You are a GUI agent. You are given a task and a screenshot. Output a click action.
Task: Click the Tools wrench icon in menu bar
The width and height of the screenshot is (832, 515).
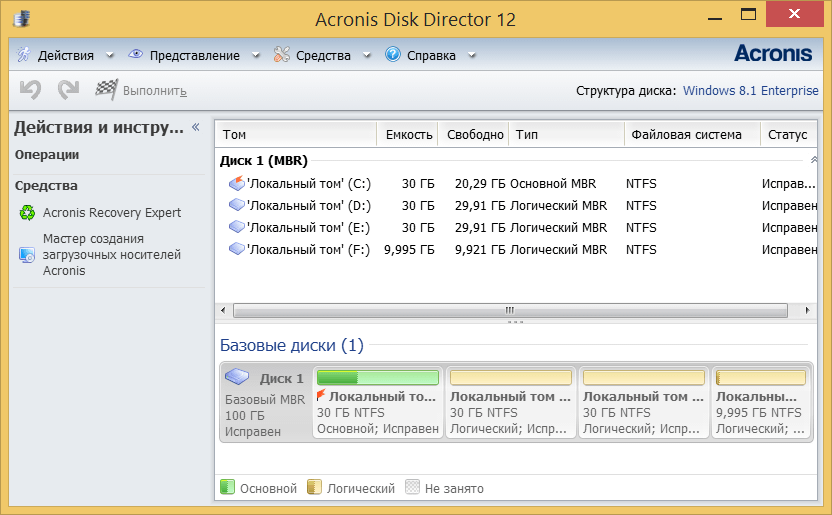(x=282, y=55)
